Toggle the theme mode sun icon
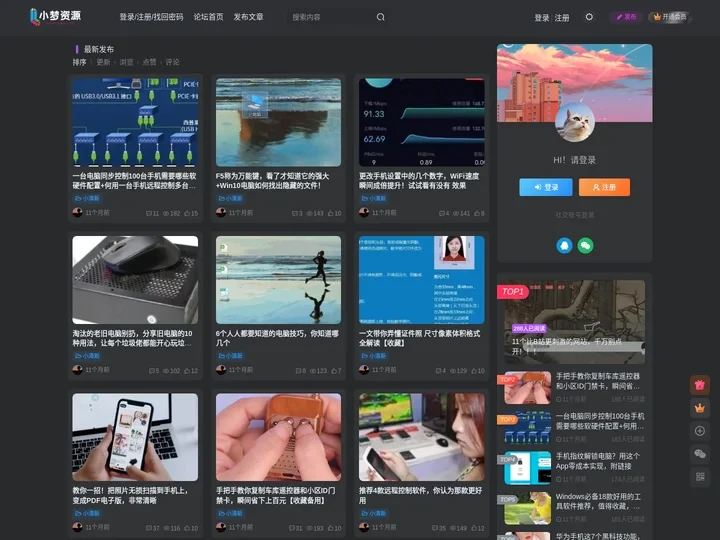The image size is (720, 540). (x=589, y=17)
